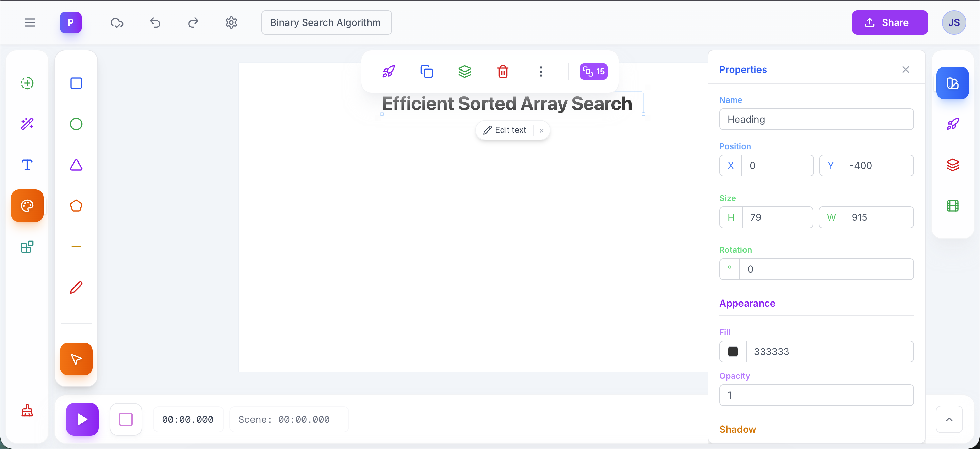Image resolution: width=980 pixels, height=449 pixels.
Task: Open the Layers panel on the right edge
Action: coord(953,165)
